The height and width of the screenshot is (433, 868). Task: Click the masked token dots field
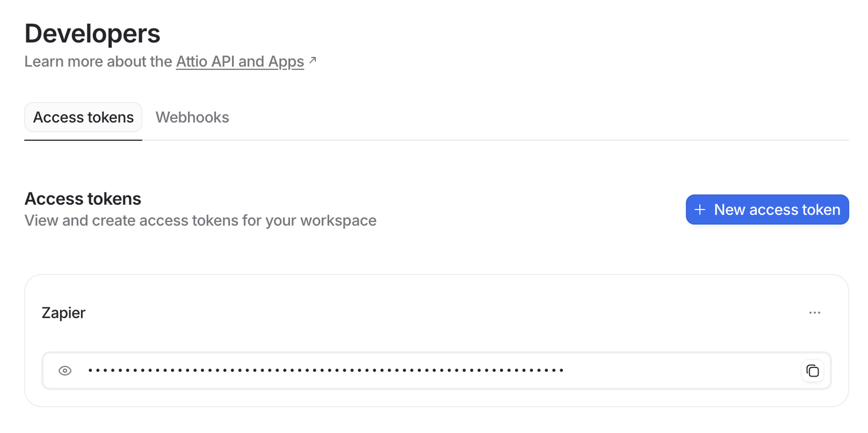click(x=325, y=371)
